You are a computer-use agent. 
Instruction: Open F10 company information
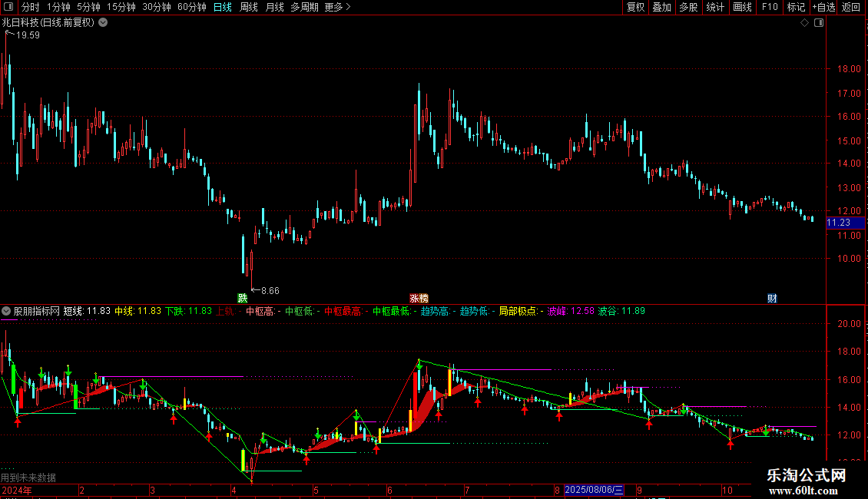click(x=770, y=7)
